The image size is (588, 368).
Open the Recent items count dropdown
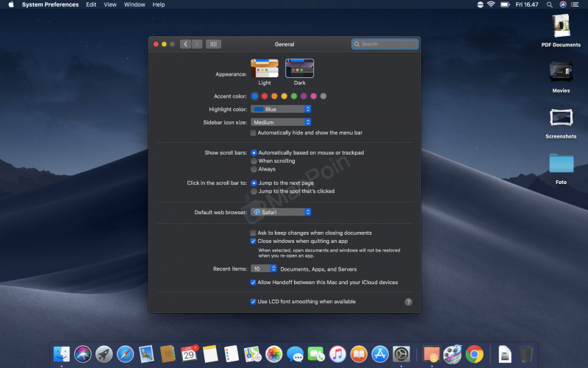pyautogui.click(x=264, y=269)
